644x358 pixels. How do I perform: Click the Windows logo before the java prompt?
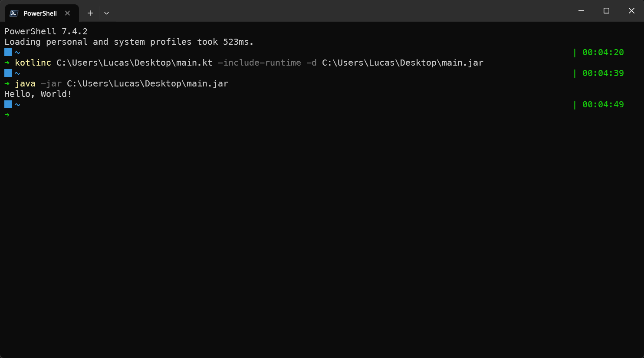[x=8, y=73]
